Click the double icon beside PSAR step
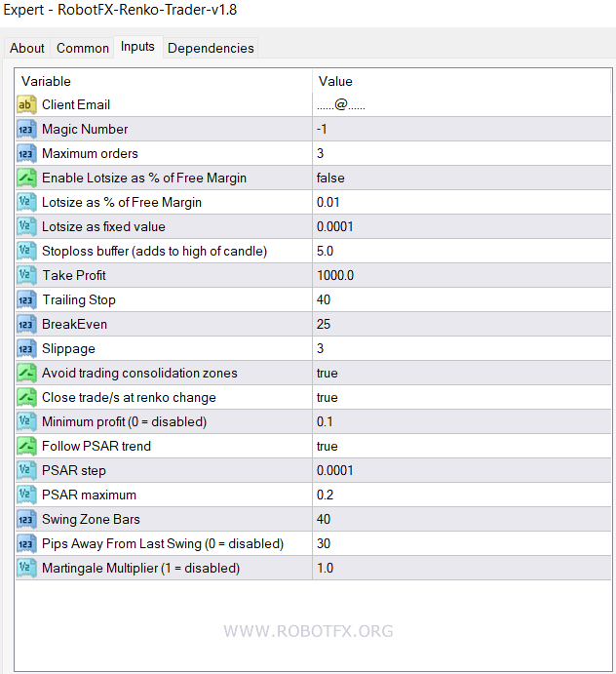The height and width of the screenshot is (674, 616). 26,470
